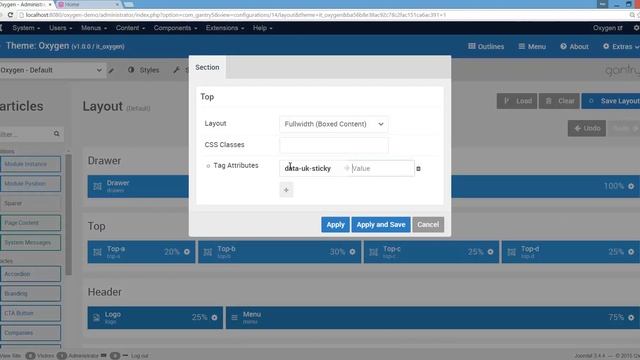Select the Page Content particle

tap(31, 223)
